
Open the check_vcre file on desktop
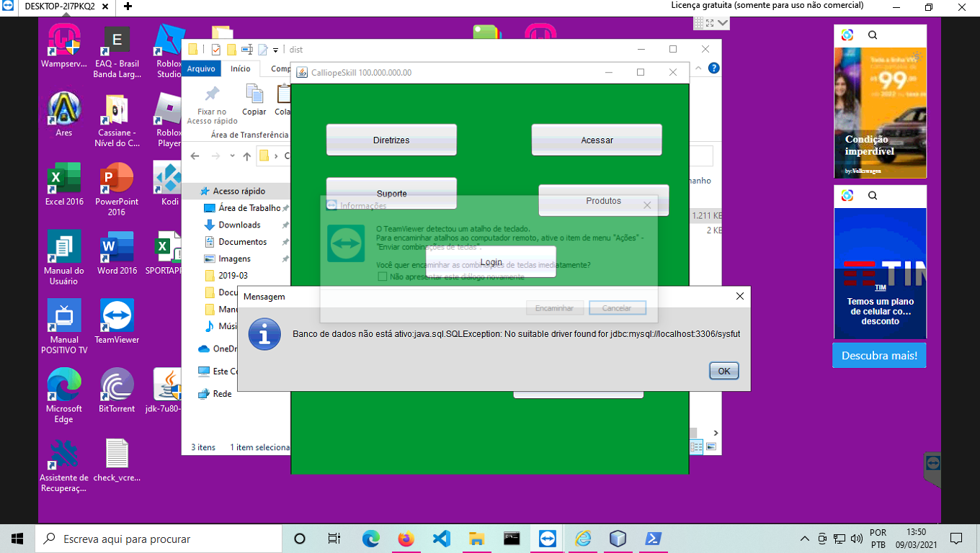pyautogui.click(x=117, y=460)
